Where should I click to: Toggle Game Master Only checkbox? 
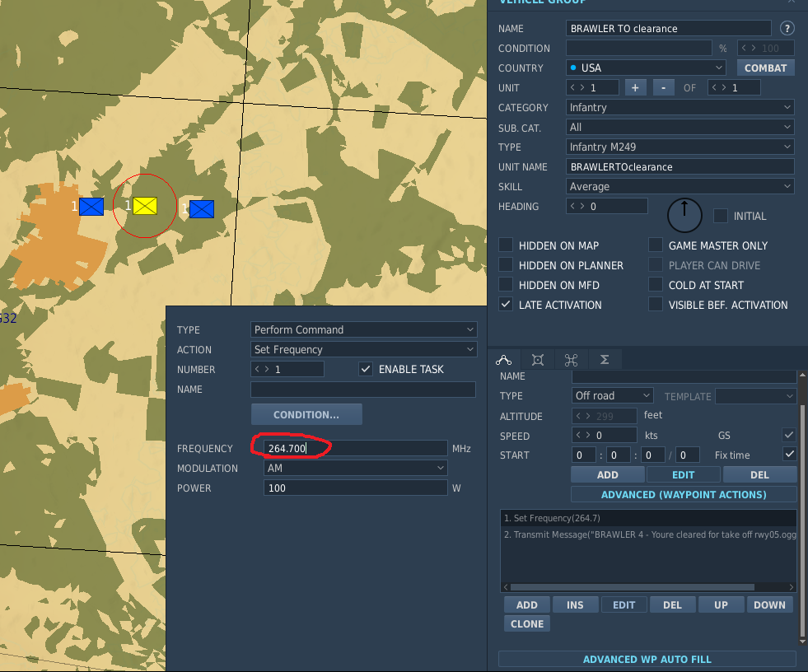click(x=656, y=245)
